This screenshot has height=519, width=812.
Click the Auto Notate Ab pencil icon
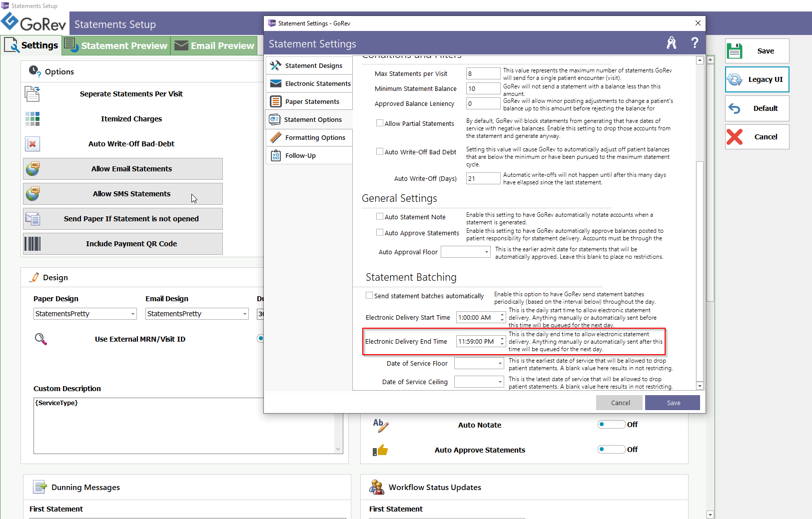point(380,425)
